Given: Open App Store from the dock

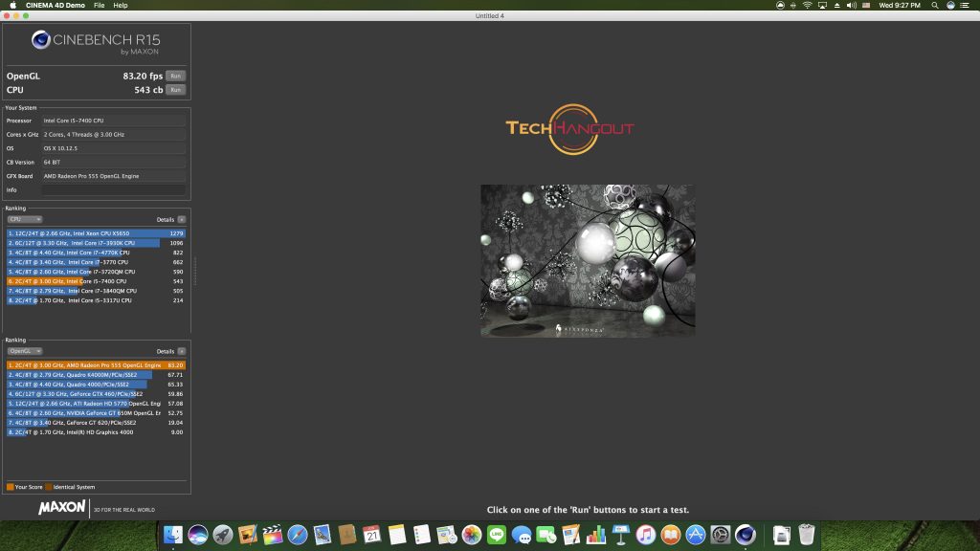Looking at the screenshot, I should coord(696,535).
